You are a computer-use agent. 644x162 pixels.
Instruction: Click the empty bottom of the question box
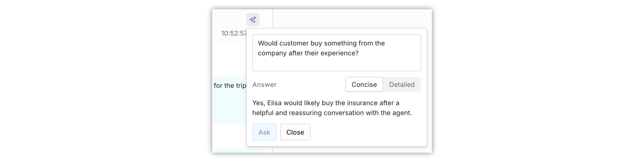(x=336, y=64)
